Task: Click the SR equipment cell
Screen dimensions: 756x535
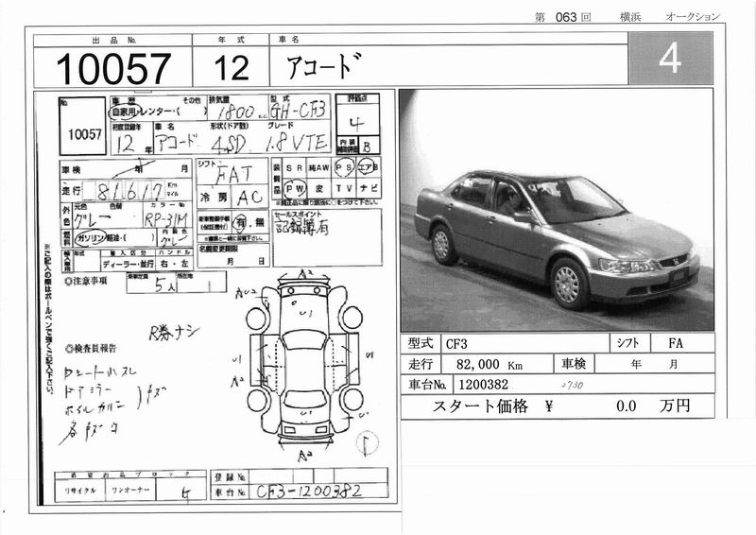Action: coord(294,168)
